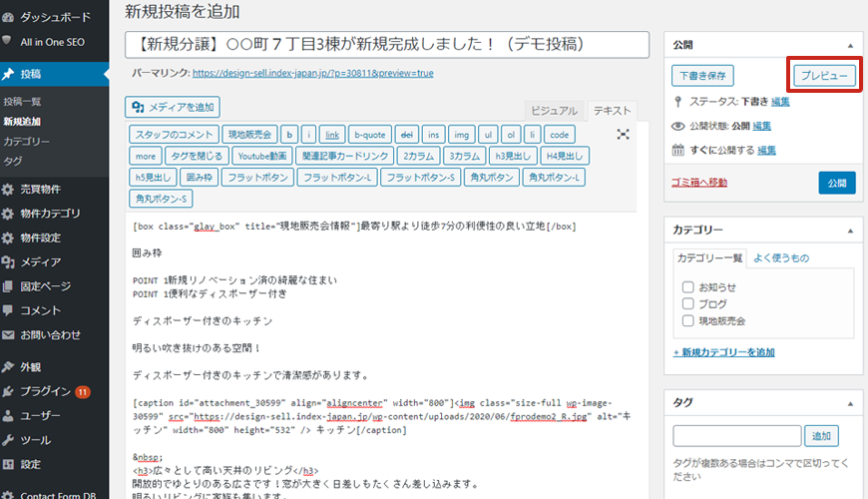
Task: Open the メディア media library icon
Action: [x=8, y=262]
